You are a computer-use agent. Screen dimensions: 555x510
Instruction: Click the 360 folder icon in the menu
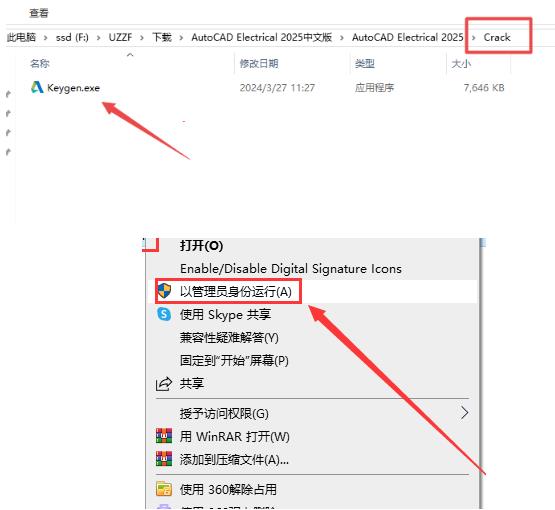(x=164, y=489)
